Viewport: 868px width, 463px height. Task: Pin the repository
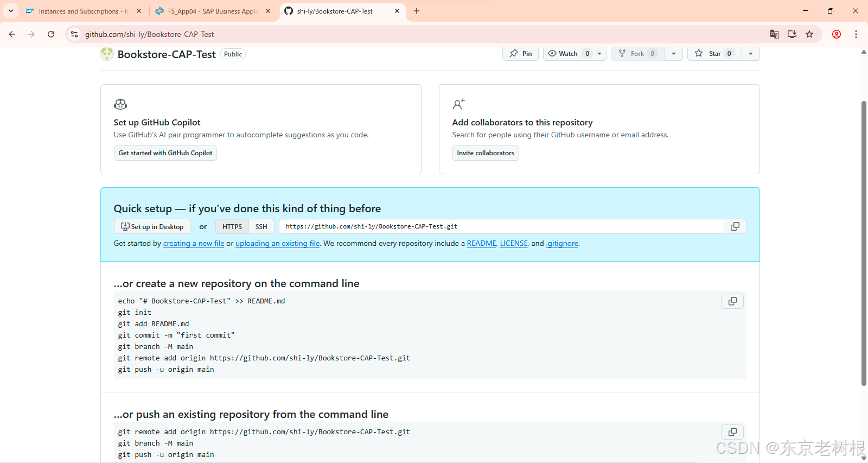[x=521, y=54]
